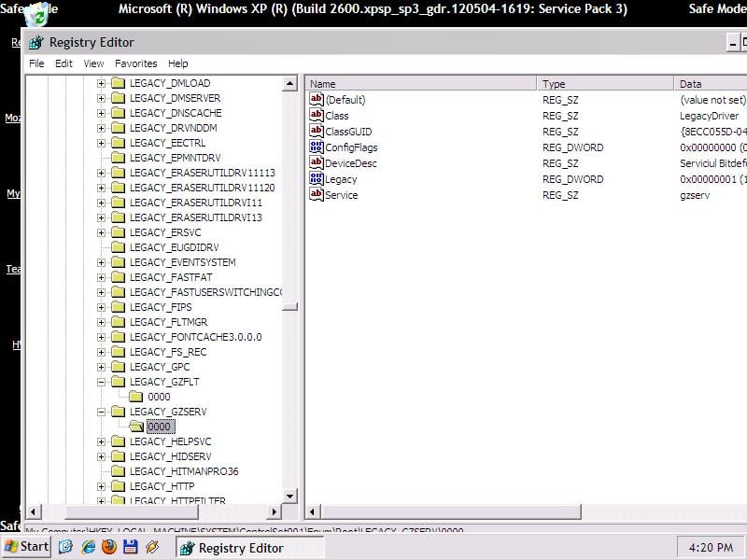The height and width of the screenshot is (560, 747).
Task: Expand the LEGACY_HELPSVC key
Action: [x=101, y=441]
